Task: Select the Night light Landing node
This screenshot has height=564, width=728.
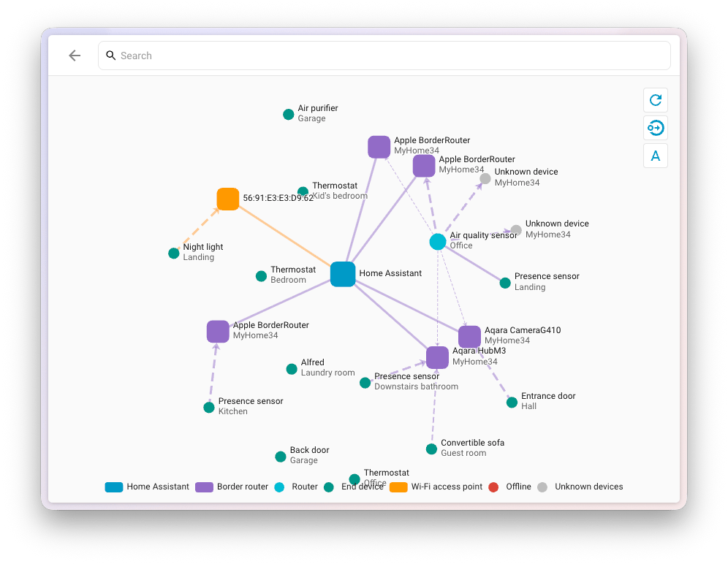Action: click(x=174, y=253)
